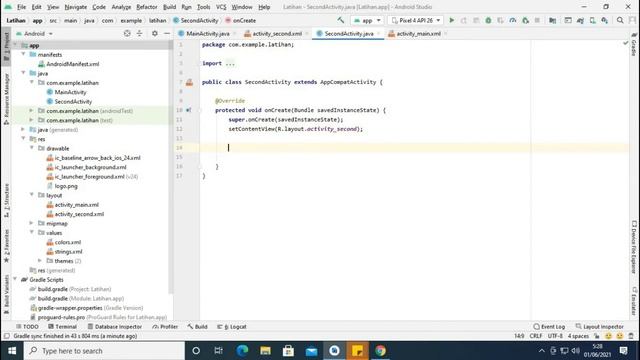Image resolution: width=640 pixels, height=360 pixels.
Task: Toggle the Resource Manager side panel
Action: point(6,99)
